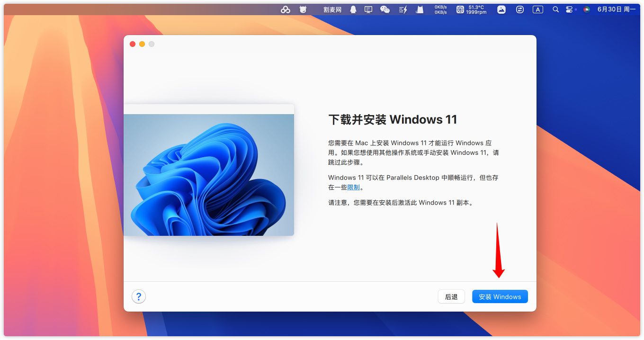
Task: Click the three-circles cloud icon in menu bar
Action: click(286, 9)
